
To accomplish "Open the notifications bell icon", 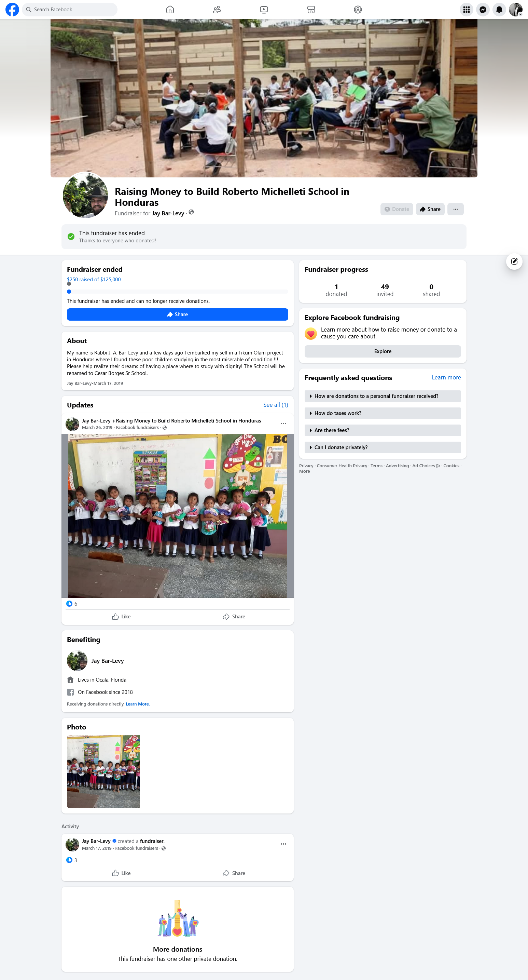I will click(499, 10).
